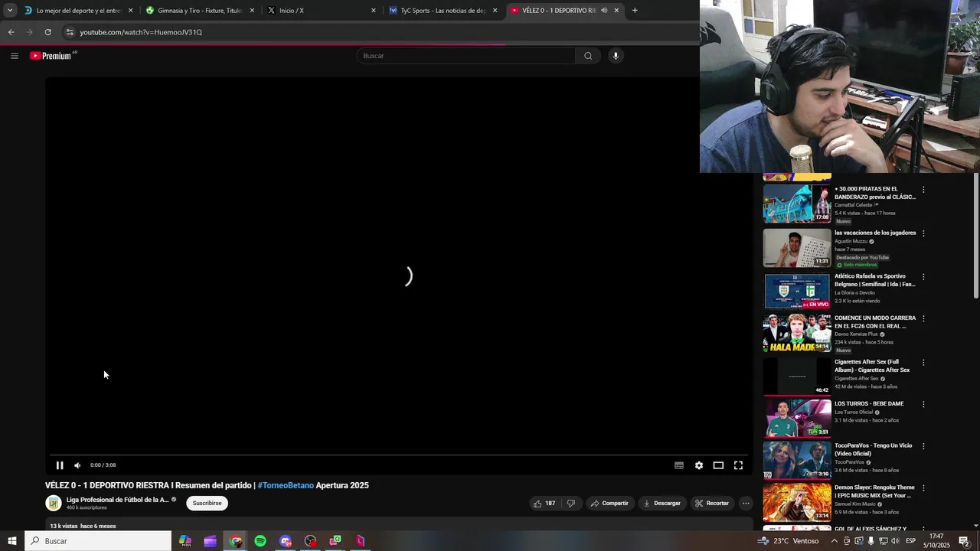Subscribe with the Suscribirse button

pos(207,504)
